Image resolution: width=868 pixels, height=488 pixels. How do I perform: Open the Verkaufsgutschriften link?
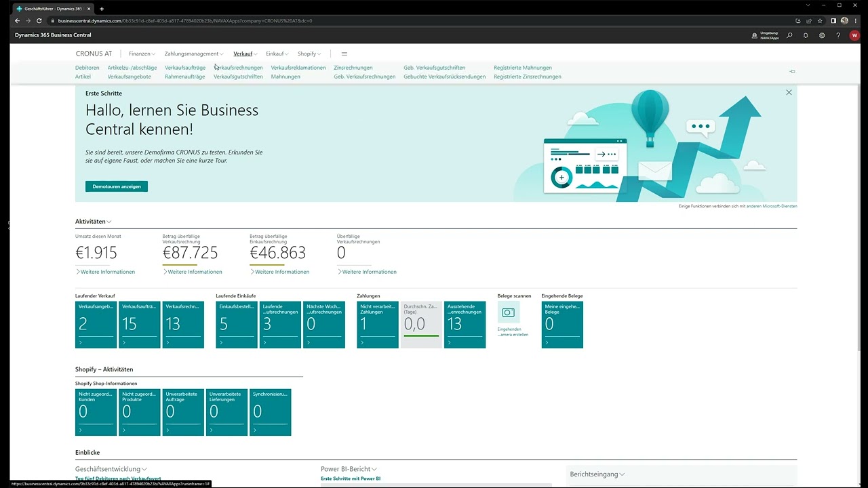[x=238, y=77]
